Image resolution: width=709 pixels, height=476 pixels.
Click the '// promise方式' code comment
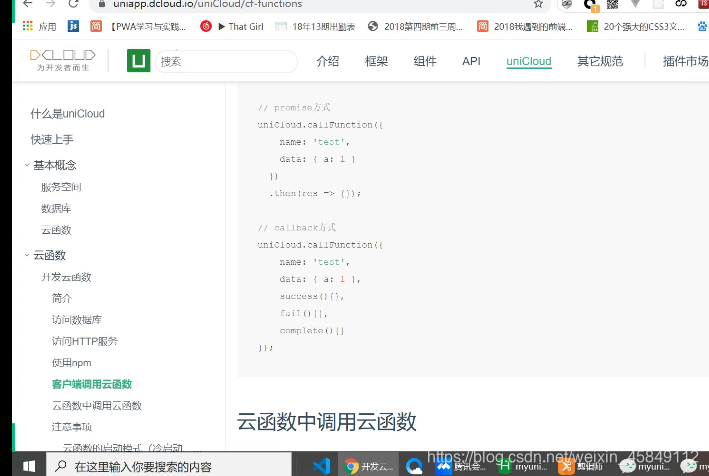pos(294,108)
